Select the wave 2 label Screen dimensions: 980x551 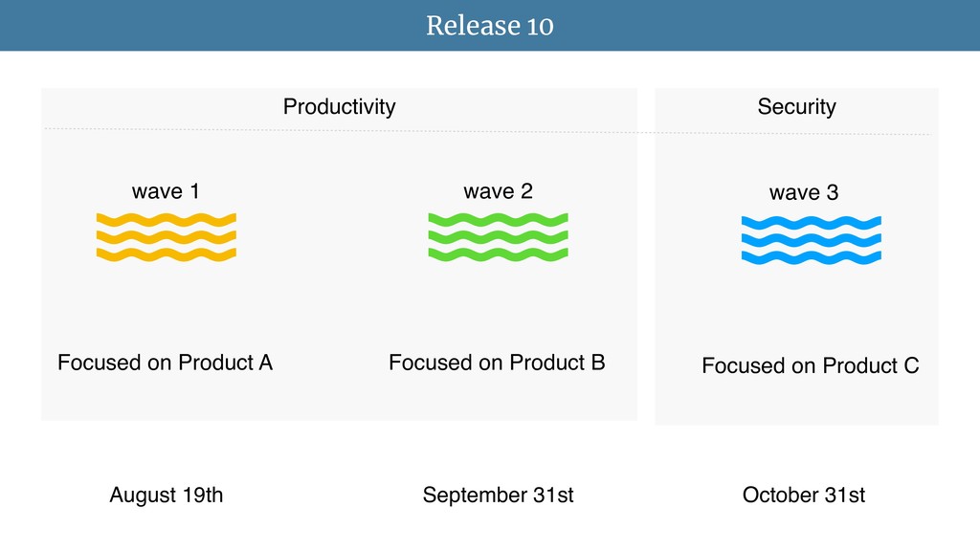tap(498, 191)
